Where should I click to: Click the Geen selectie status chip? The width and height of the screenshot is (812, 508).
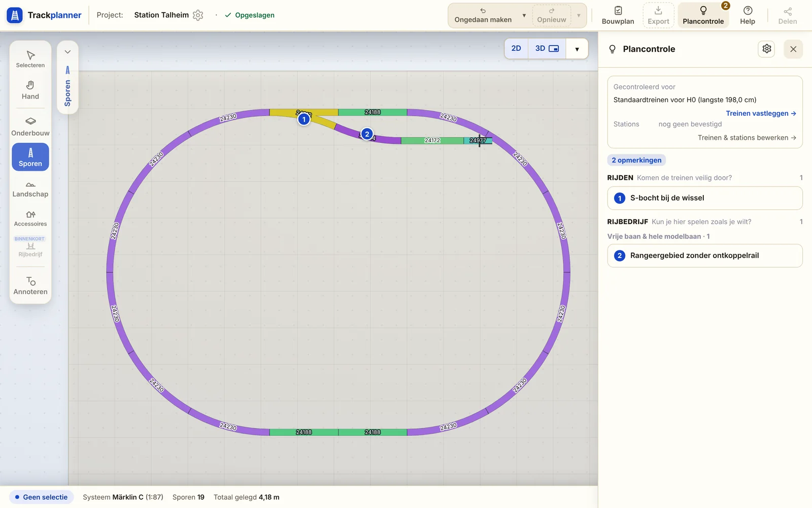(x=41, y=497)
